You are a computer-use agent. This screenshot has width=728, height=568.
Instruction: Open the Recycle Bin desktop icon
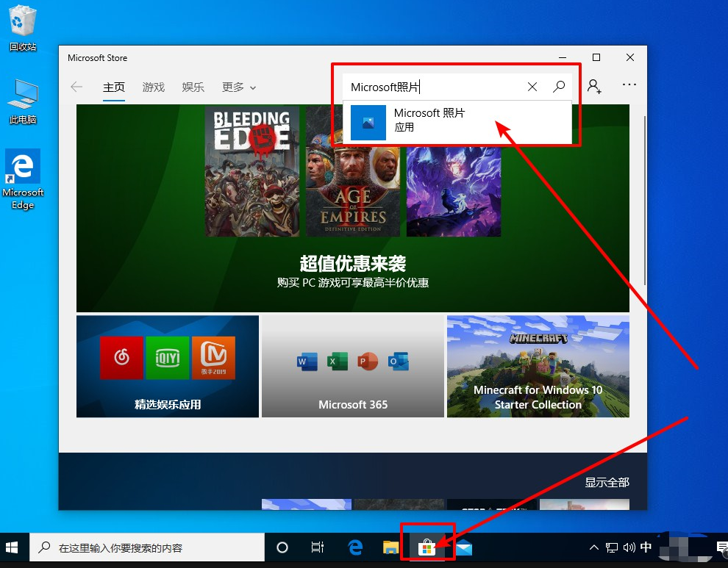(x=22, y=29)
